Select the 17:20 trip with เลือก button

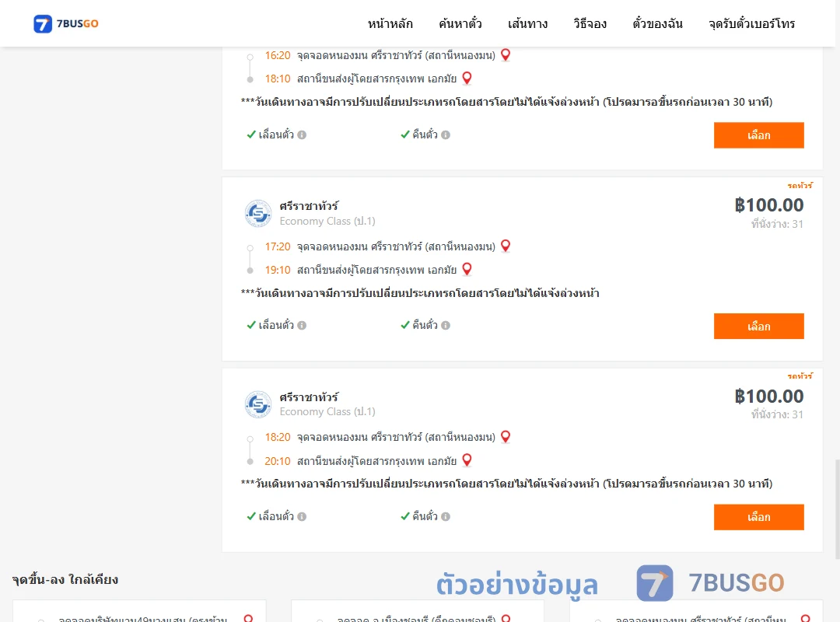point(758,327)
